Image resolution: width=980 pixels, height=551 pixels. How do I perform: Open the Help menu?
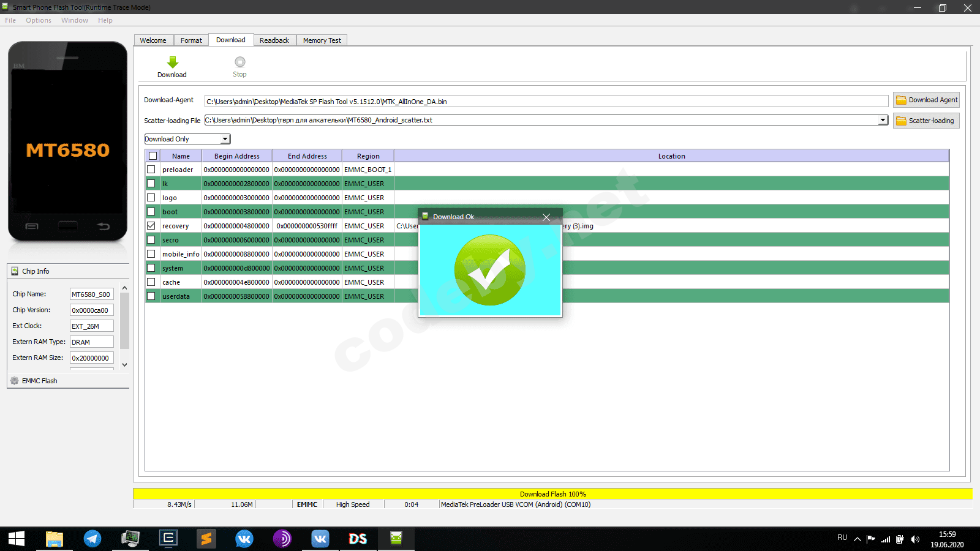click(105, 20)
